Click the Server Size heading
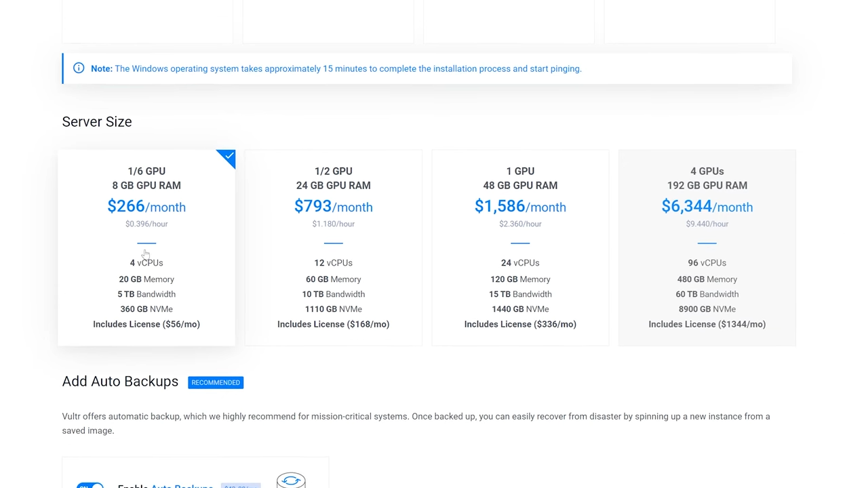 (97, 122)
